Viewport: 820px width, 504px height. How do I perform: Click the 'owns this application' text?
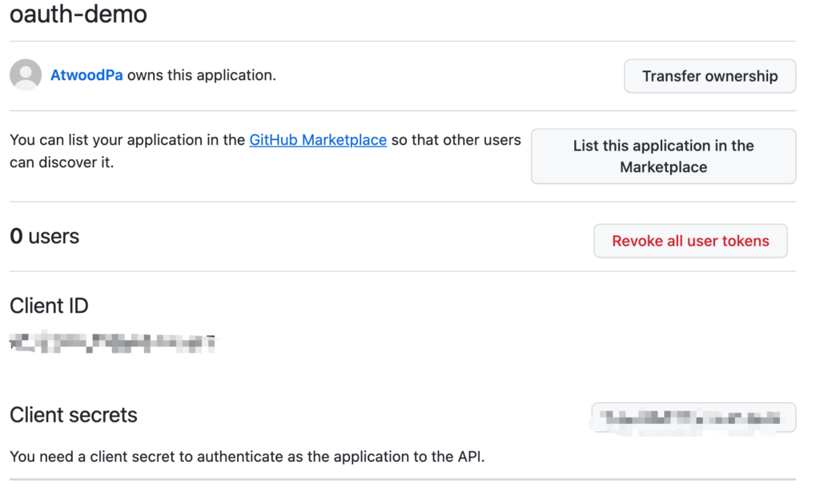tap(201, 75)
